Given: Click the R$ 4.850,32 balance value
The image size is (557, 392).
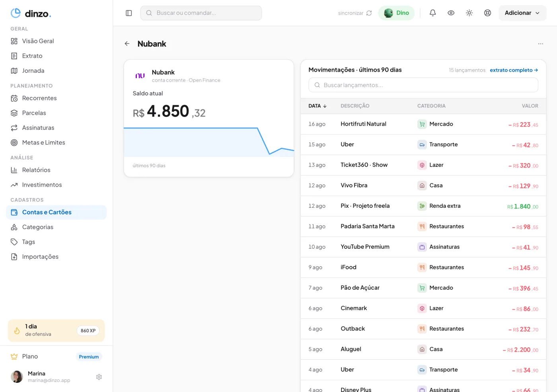Looking at the screenshot, I should 169,111.
